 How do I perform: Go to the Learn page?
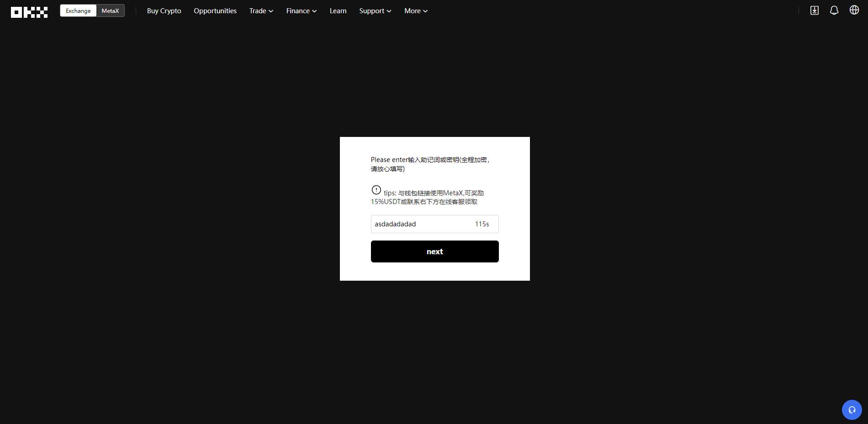(x=338, y=11)
